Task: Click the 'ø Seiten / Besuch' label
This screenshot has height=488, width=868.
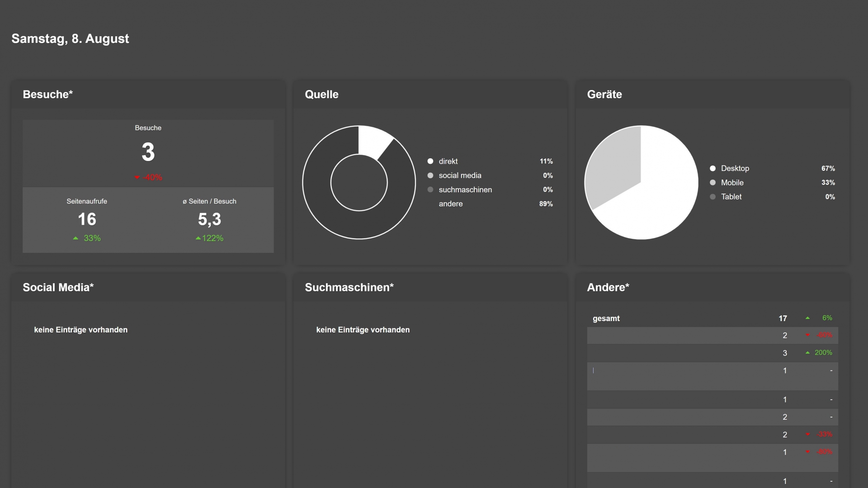Action: pos(209,201)
